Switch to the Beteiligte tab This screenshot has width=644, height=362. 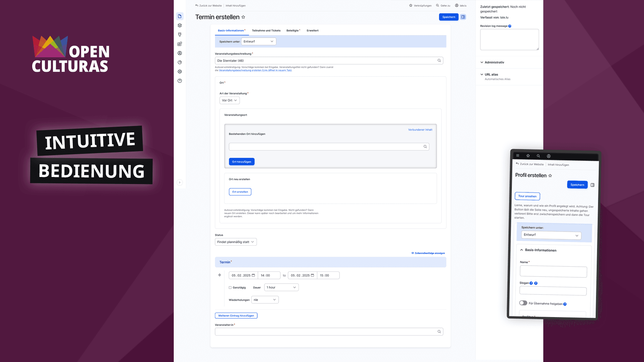293,31
